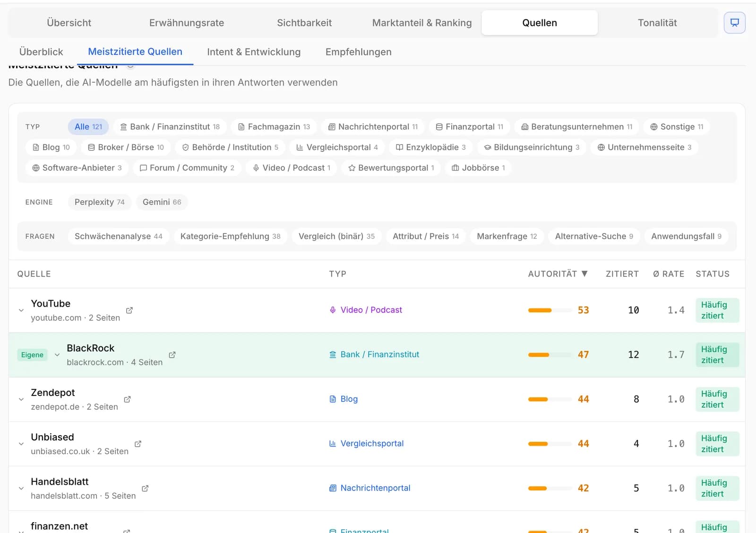Expand the YouTube source row
Viewport: 756px width, 533px height.
click(x=21, y=310)
